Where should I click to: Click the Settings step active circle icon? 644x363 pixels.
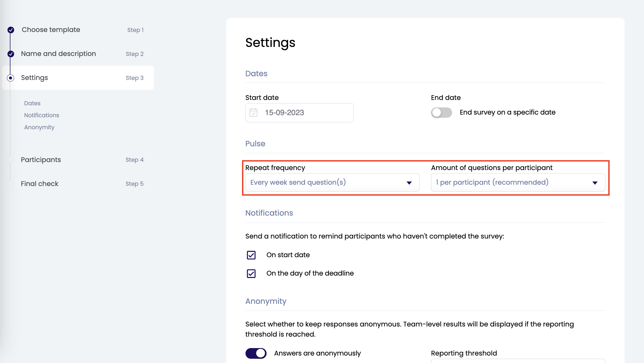(x=11, y=78)
